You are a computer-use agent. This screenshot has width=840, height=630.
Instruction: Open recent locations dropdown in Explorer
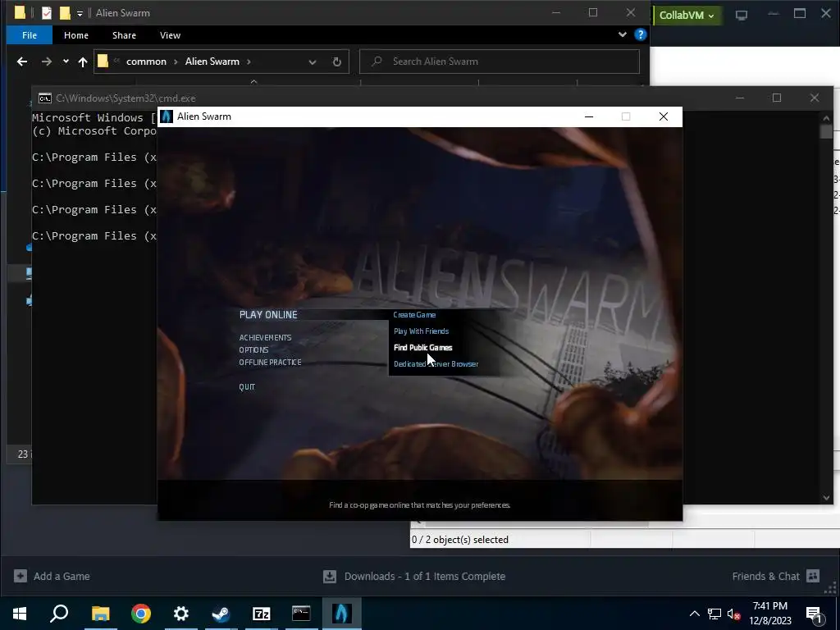point(66,62)
